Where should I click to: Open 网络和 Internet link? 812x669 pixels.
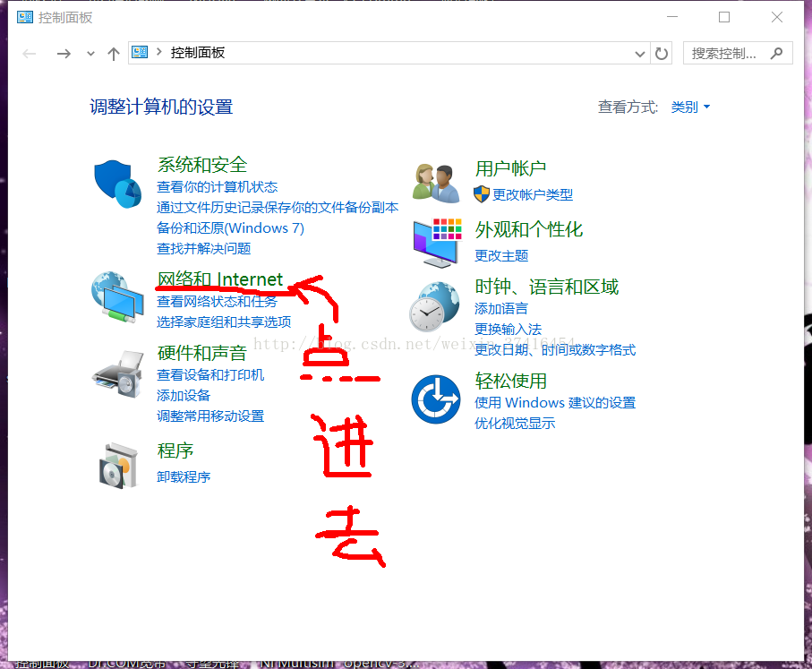pyautogui.click(x=220, y=279)
